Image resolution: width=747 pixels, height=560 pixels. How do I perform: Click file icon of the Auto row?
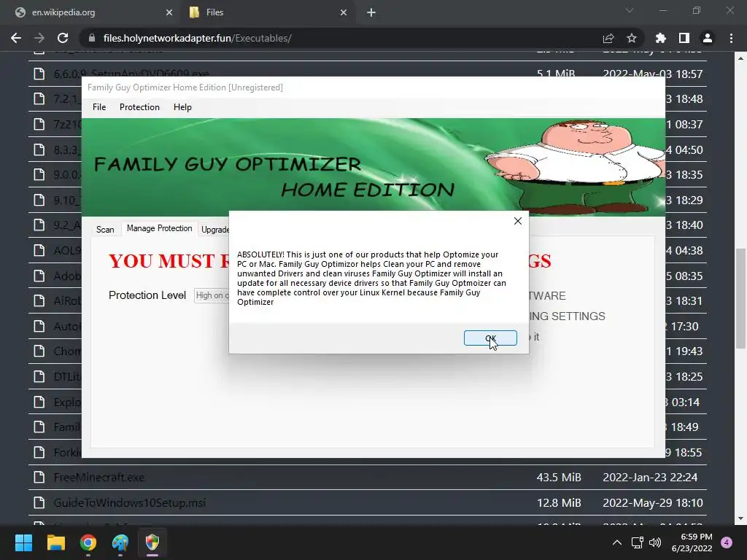[x=39, y=326]
